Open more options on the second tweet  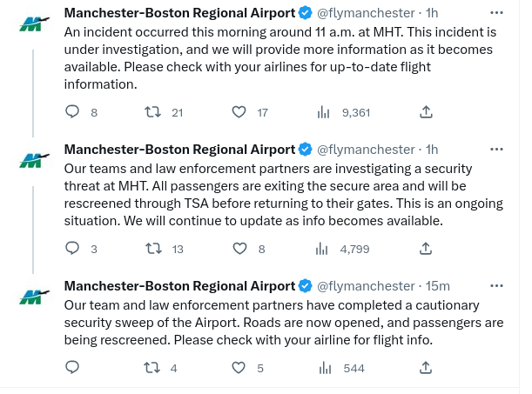[x=496, y=150]
